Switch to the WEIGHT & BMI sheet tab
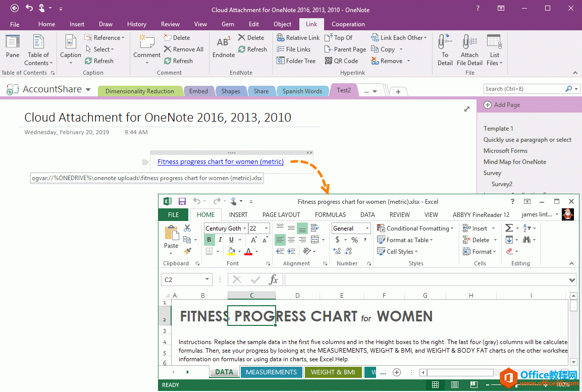 [x=333, y=372]
